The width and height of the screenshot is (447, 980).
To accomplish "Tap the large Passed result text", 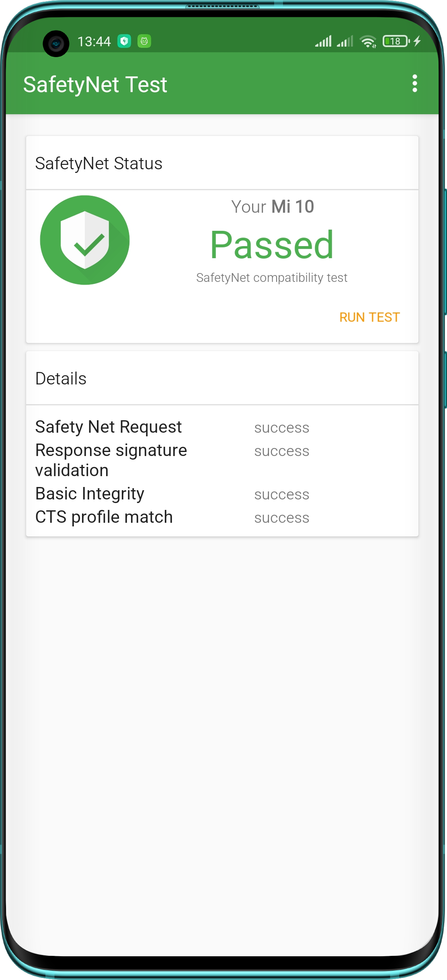I will [x=272, y=244].
